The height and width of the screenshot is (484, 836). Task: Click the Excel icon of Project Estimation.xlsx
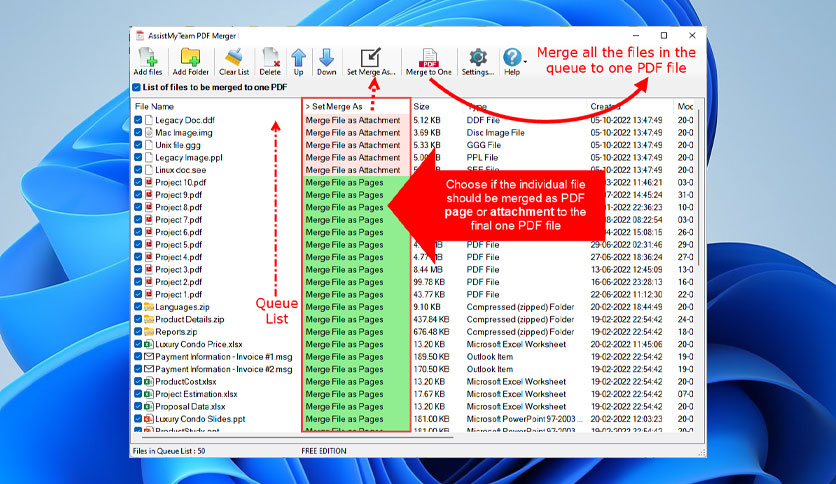click(x=149, y=393)
